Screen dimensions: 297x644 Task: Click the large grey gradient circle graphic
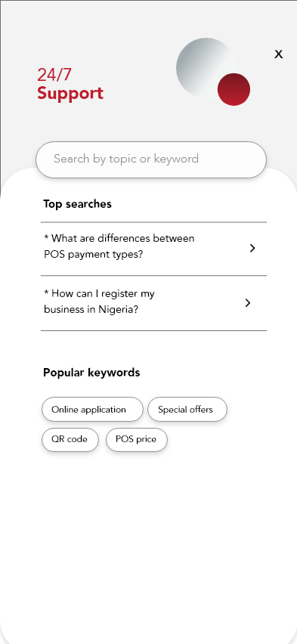(204, 66)
